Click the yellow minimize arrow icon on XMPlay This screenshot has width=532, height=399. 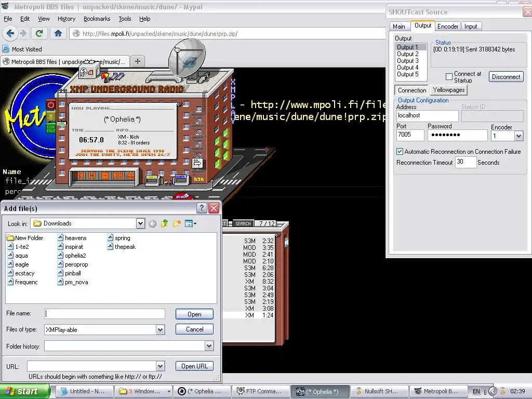(x=51, y=117)
